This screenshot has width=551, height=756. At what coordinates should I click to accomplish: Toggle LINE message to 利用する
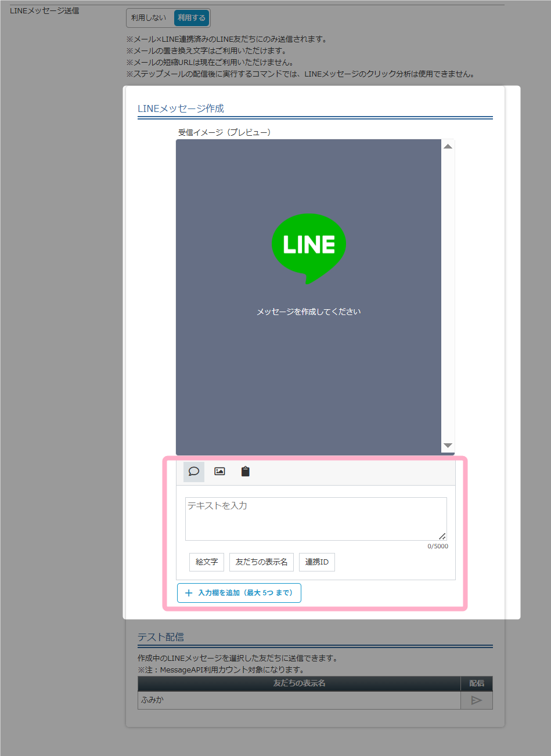[x=192, y=18]
